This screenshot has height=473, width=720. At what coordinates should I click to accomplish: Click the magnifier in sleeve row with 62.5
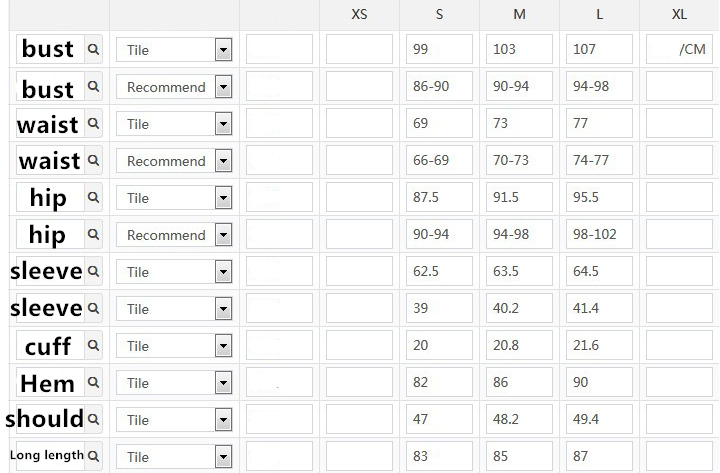click(93, 271)
